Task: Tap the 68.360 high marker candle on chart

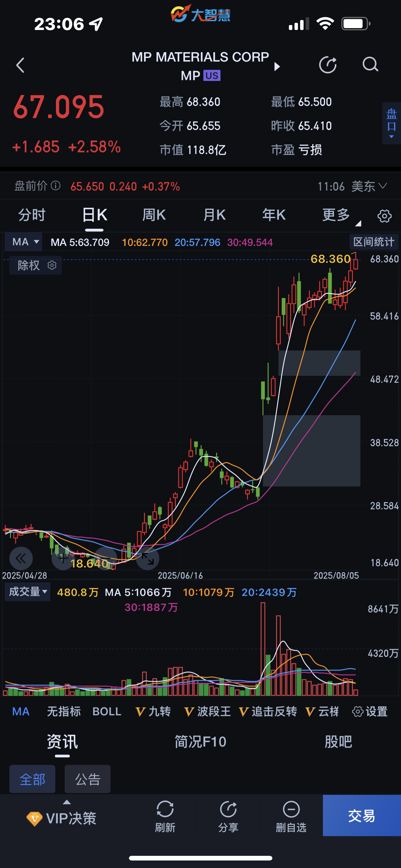Action: coord(355,262)
